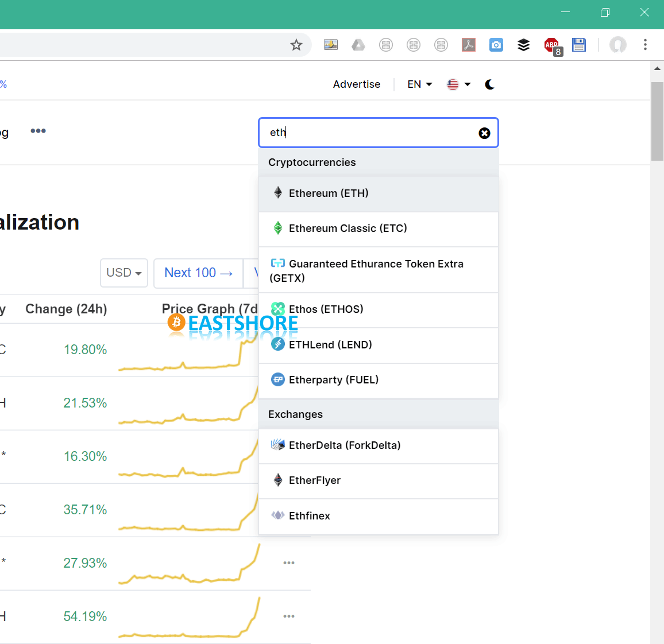664x644 pixels.
Task: Open Chrome three-dot menu
Action: click(645, 45)
